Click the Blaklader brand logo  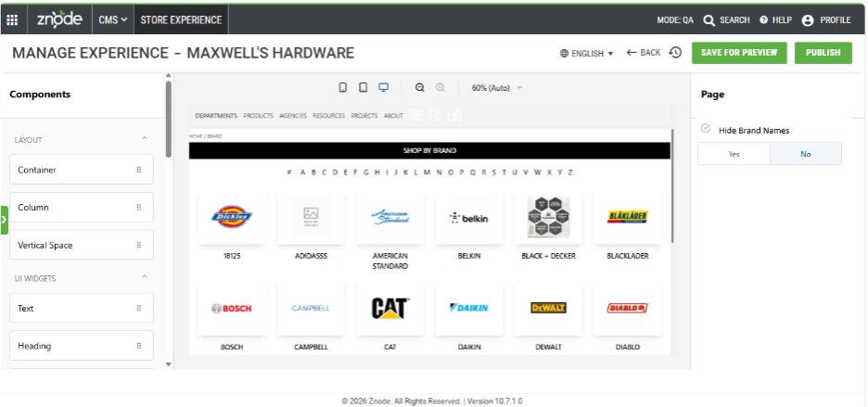pos(627,217)
